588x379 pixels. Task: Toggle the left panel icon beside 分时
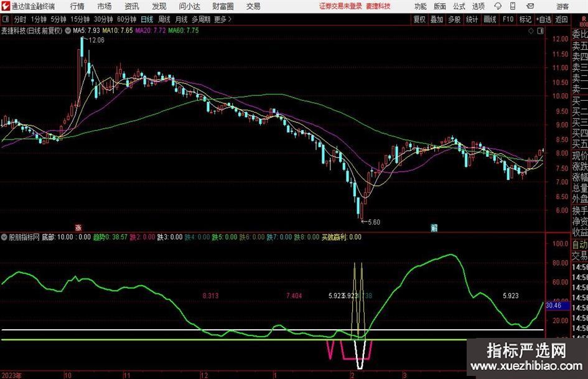pyautogui.click(x=5, y=19)
